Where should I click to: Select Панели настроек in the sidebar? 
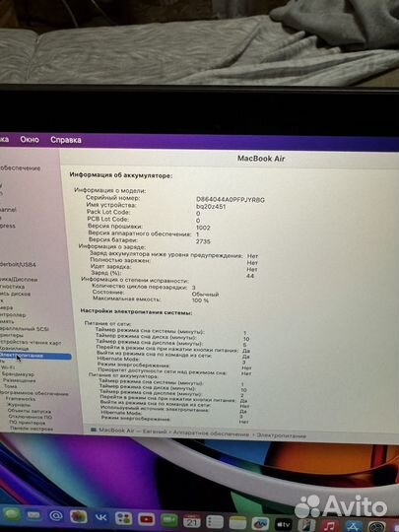32,429
